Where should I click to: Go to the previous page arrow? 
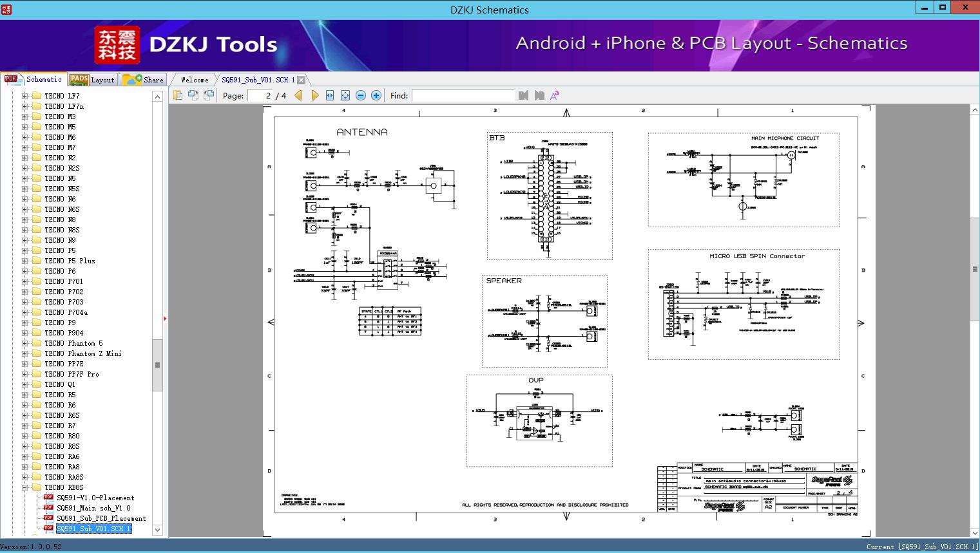coord(298,95)
